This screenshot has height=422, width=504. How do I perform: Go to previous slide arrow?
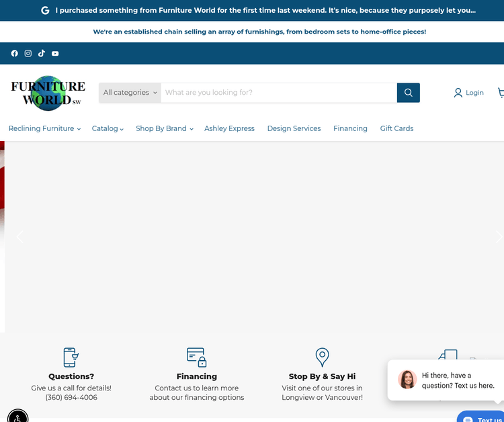20,237
